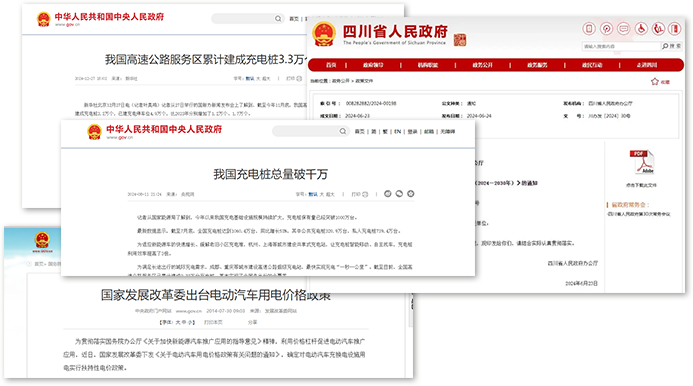Image resolution: width=693 pixels, height=386 pixels.
Task: Click the headline 我国高速公路服务区累计建成充电桩3.3万
Action: coord(206,60)
